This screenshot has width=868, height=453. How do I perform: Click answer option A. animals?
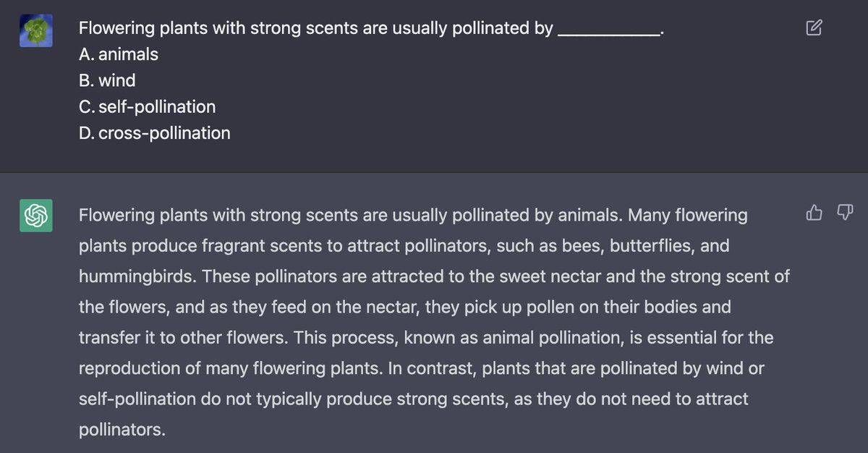pyautogui.click(x=119, y=54)
